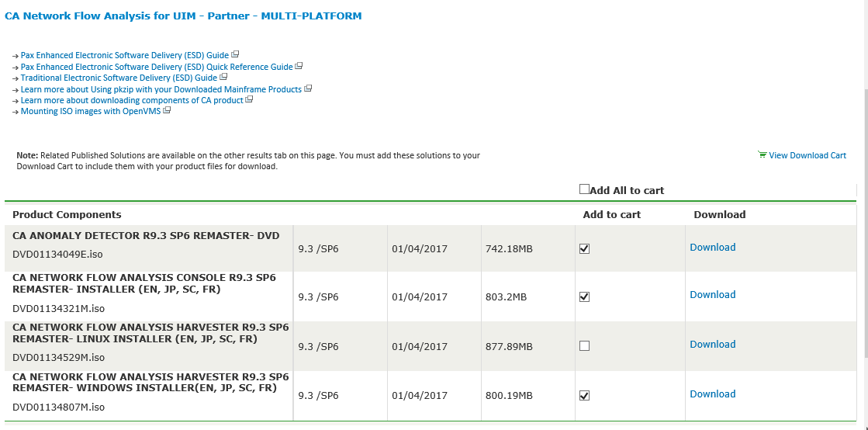Click external-link icon beside downloading components link
868x430 pixels.
click(x=249, y=99)
